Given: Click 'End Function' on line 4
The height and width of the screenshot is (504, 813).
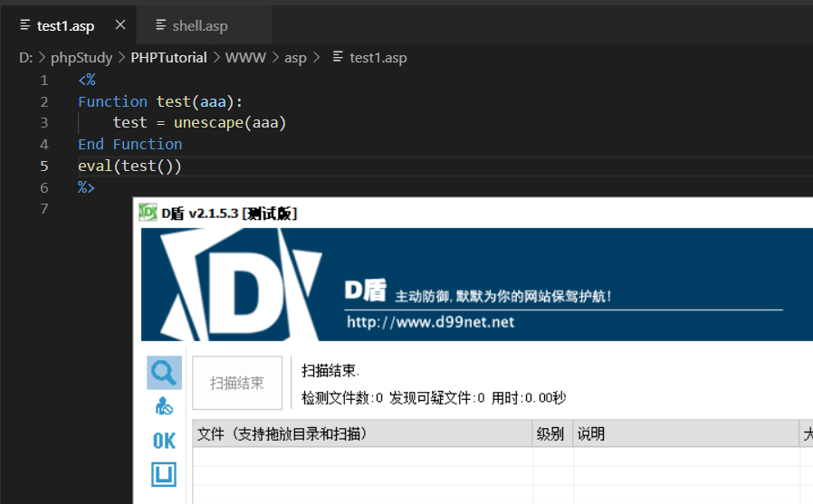Looking at the screenshot, I should [129, 144].
